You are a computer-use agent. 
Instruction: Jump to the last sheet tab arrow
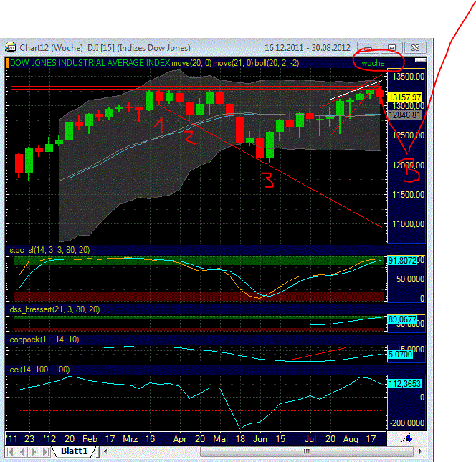pyautogui.click(x=45, y=452)
